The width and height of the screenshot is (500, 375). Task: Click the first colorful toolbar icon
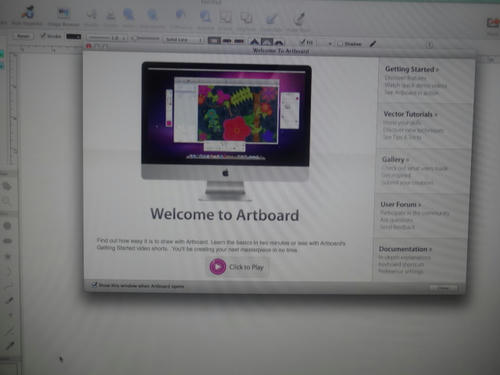pyautogui.click(x=28, y=12)
